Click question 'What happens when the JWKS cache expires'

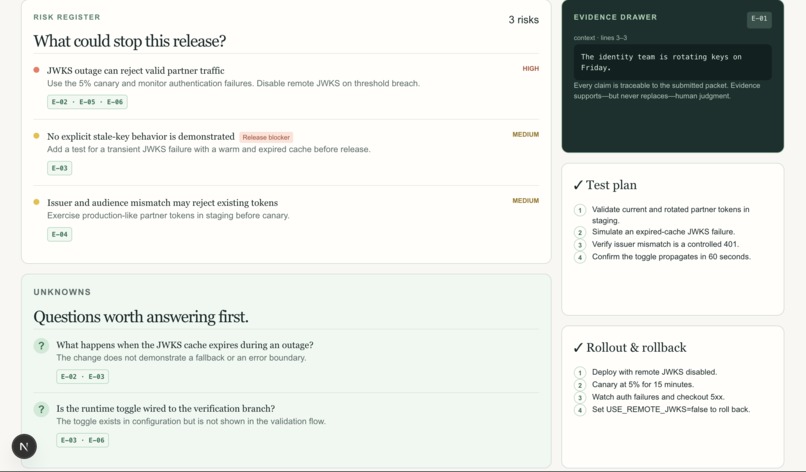tap(185, 345)
